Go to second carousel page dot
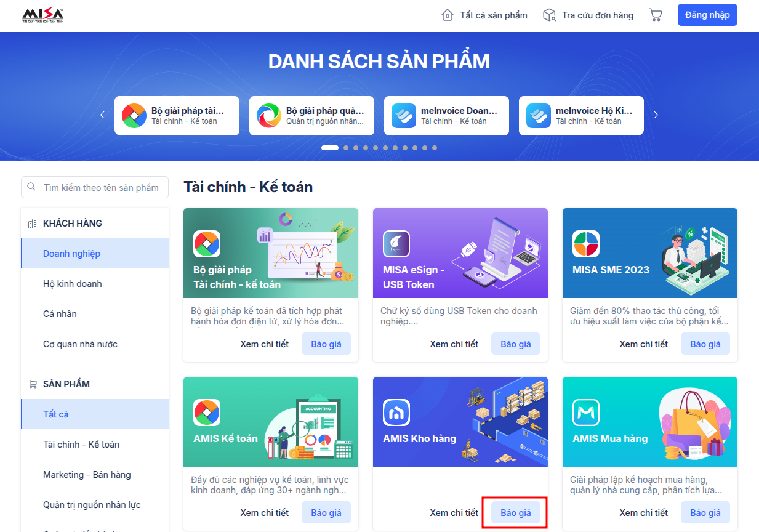Image resolution: width=759 pixels, height=532 pixels. click(x=346, y=148)
